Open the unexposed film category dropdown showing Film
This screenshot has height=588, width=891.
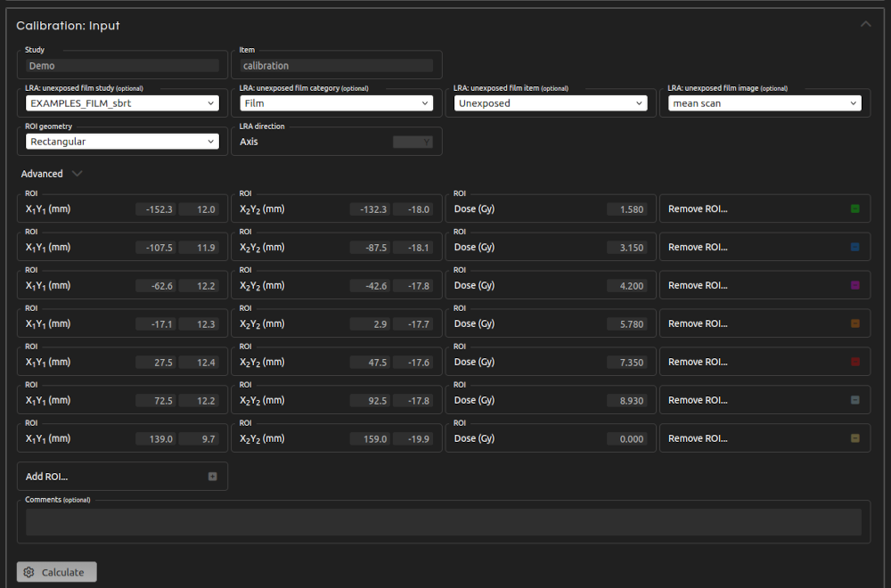click(337, 103)
